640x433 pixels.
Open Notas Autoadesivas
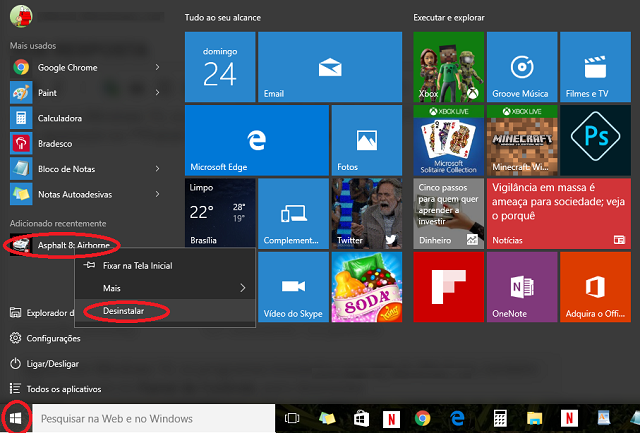tap(84, 194)
